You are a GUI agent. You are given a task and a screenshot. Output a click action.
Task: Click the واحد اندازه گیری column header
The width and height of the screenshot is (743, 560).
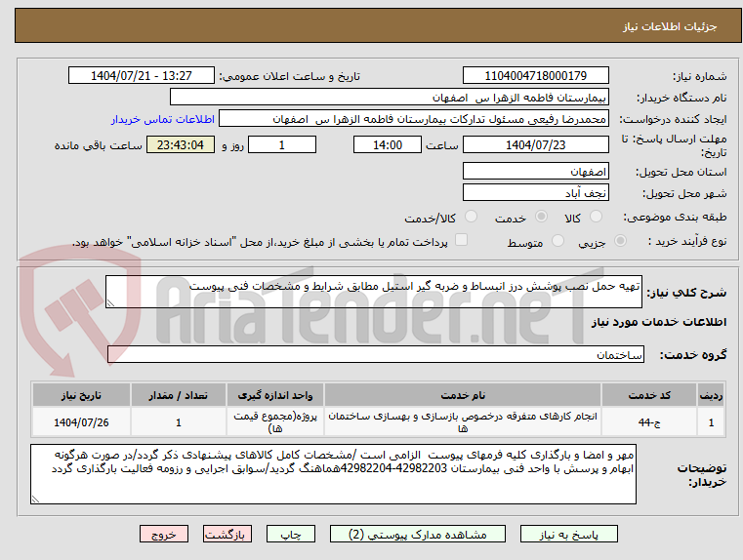(x=274, y=395)
